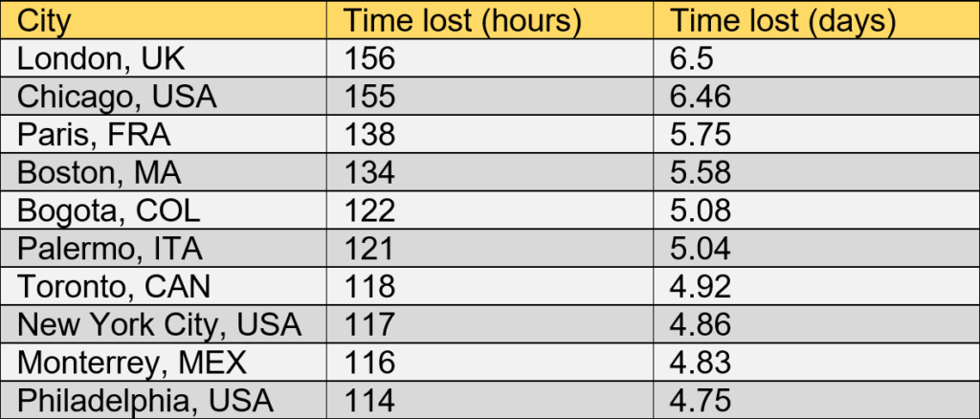Click the New York City, USA cell

(160, 325)
